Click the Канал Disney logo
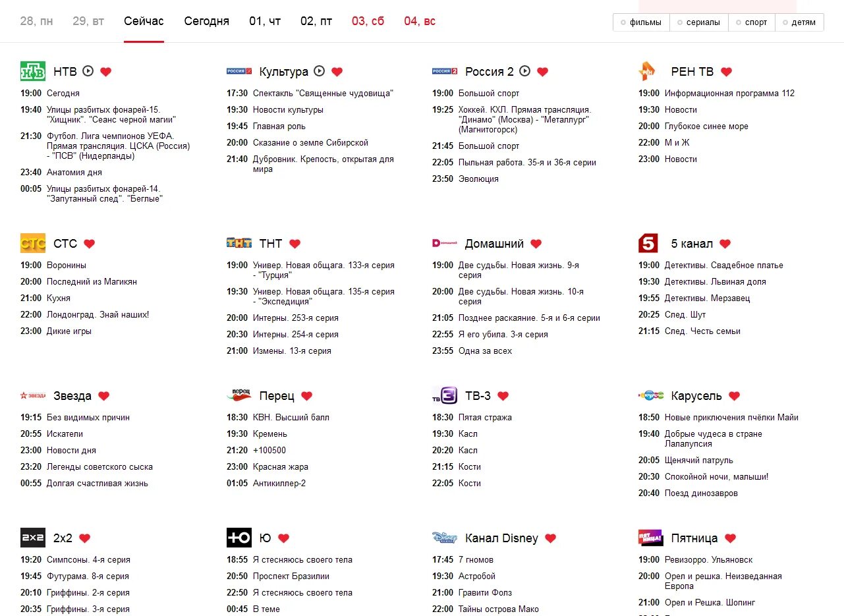 pyautogui.click(x=445, y=538)
